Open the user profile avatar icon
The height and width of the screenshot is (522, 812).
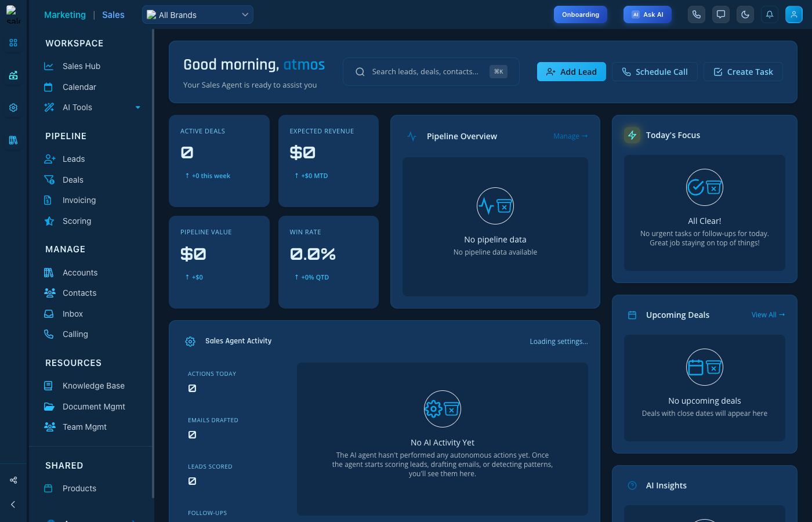click(x=794, y=14)
